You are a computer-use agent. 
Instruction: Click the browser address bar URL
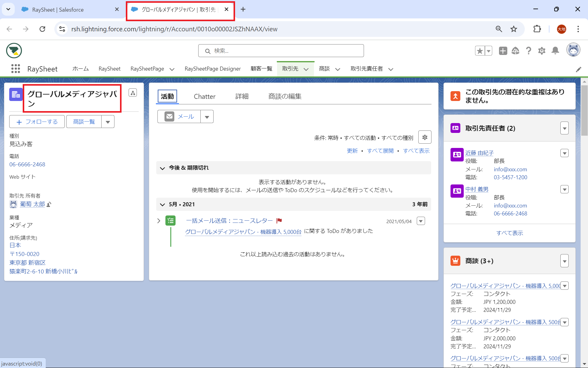click(174, 29)
